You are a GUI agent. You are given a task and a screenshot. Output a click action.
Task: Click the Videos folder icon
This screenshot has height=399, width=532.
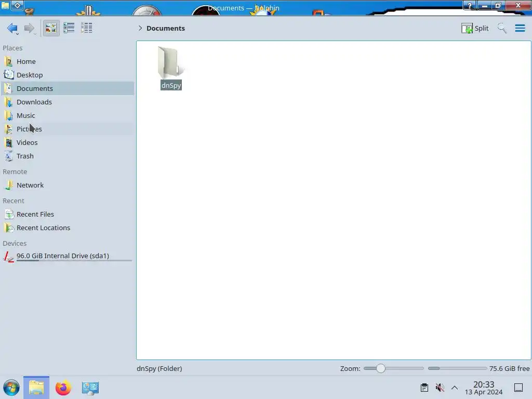click(9, 142)
